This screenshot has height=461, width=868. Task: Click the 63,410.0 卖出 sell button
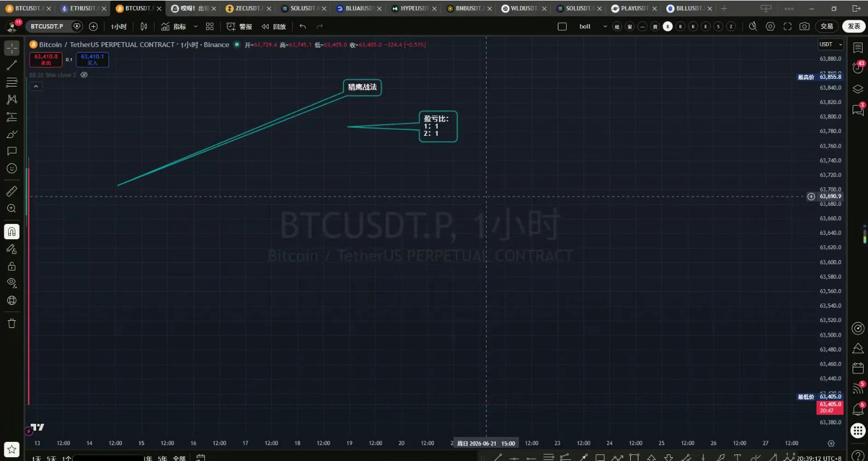point(46,59)
